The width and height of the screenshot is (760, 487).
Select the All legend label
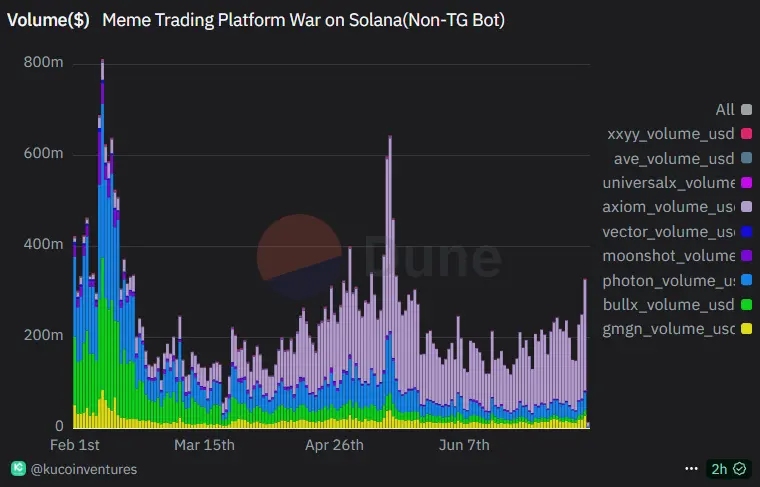725,110
